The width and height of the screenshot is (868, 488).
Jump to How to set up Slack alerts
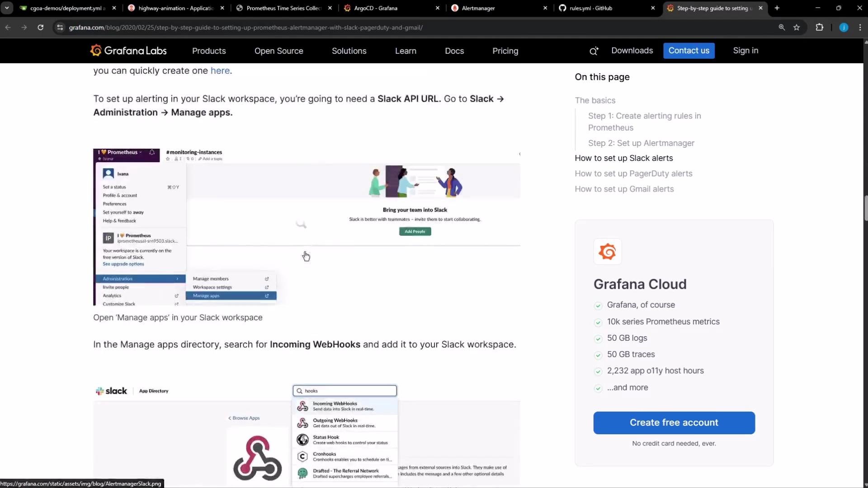(x=624, y=158)
